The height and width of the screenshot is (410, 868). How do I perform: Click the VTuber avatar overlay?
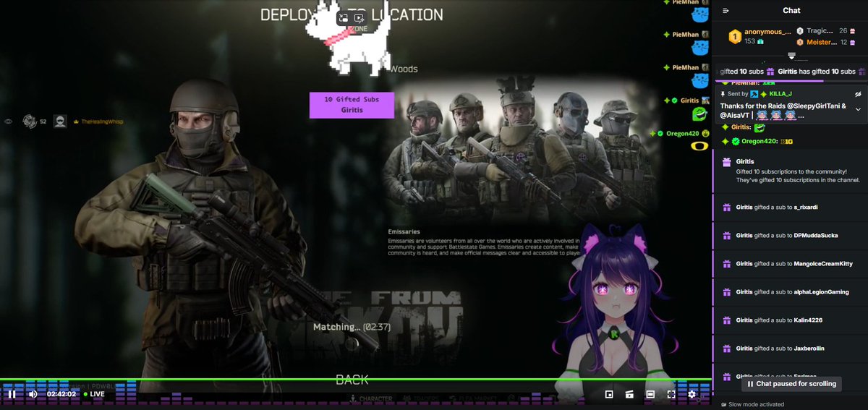point(615,311)
